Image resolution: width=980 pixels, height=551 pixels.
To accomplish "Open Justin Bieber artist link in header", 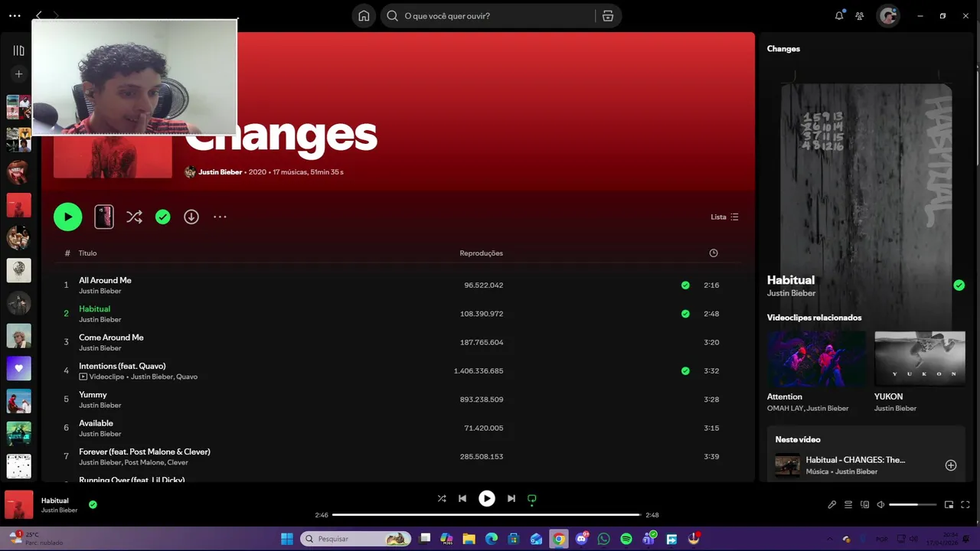I will coord(220,172).
